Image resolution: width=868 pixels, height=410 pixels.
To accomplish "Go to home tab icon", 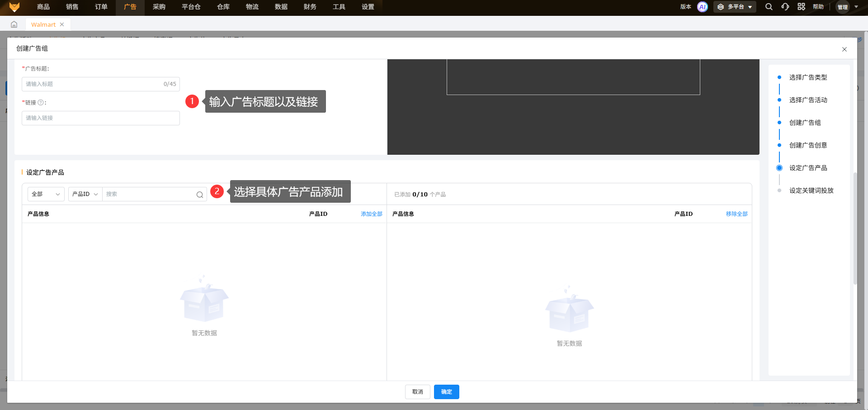I will [14, 24].
